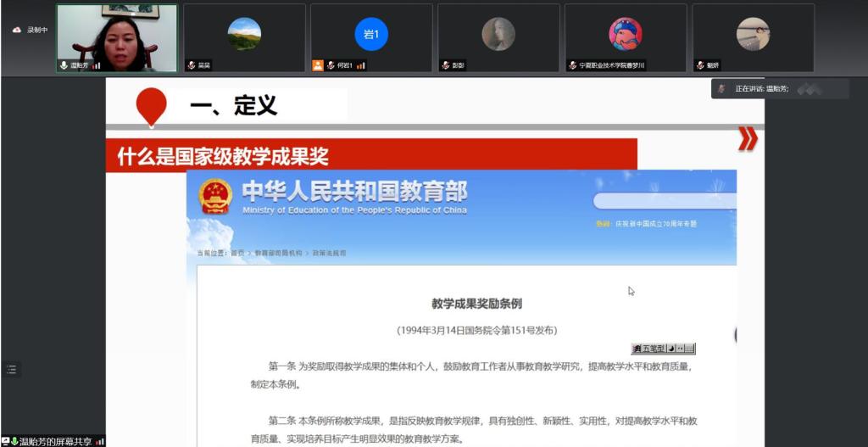The height and width of the screenshot is (447, 868).
Task: Click the muted mic icon beside 彭彭
Action: [446, 65]
